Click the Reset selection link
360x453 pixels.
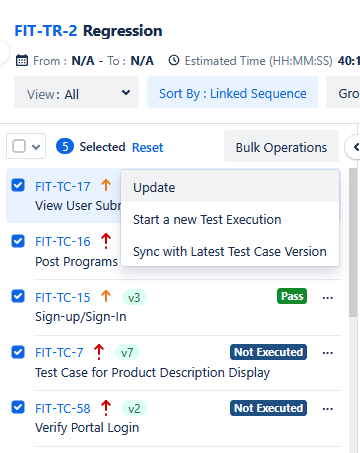click(147, 147)
